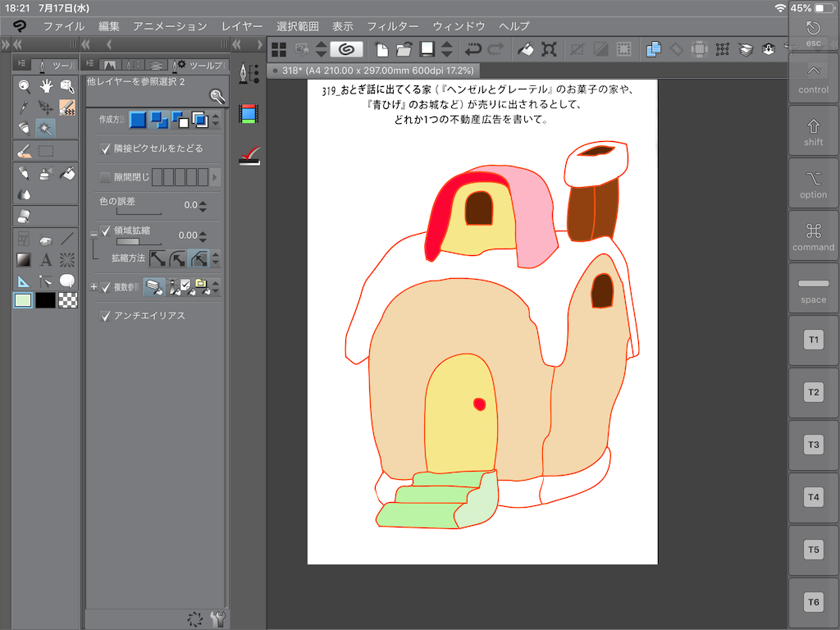Select the Pen tool in palette
Image resolution: width=840 pixels, height=630 pixels.
coord(24,173)
